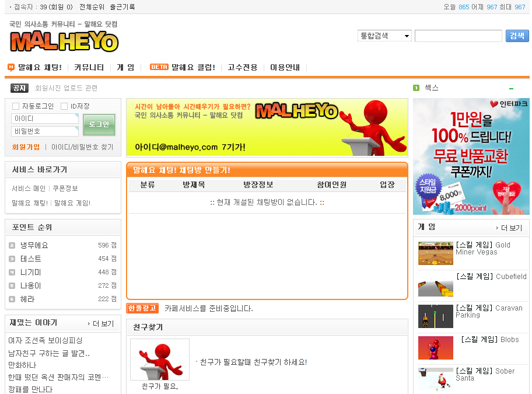
Task: Click the Interpark coupon banner ad
Action: point(471,156)
